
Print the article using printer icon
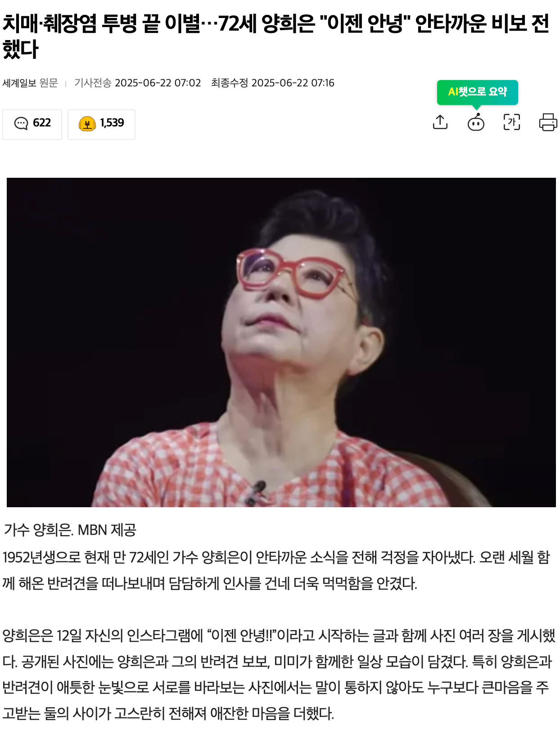pos(548,122)
